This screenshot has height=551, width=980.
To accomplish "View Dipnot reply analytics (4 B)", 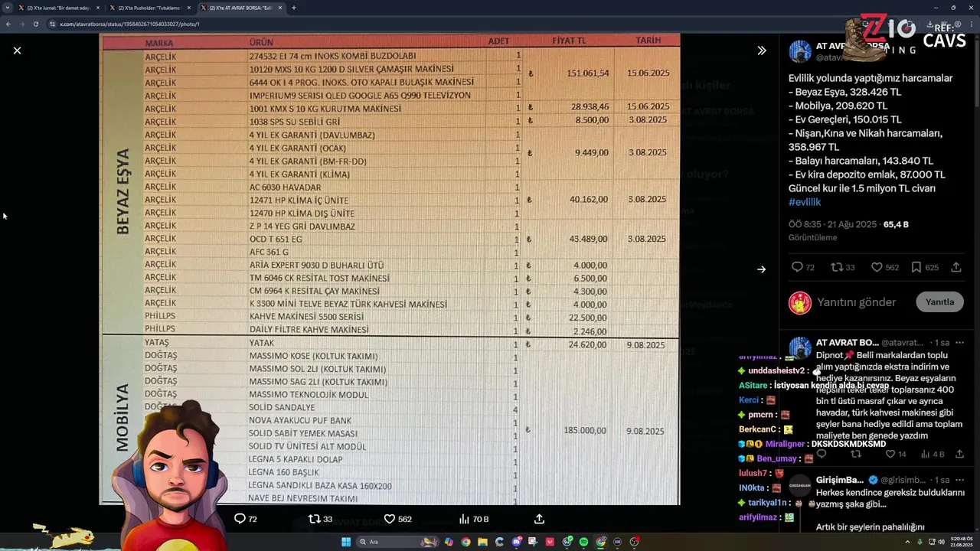I will pos(933,454).
